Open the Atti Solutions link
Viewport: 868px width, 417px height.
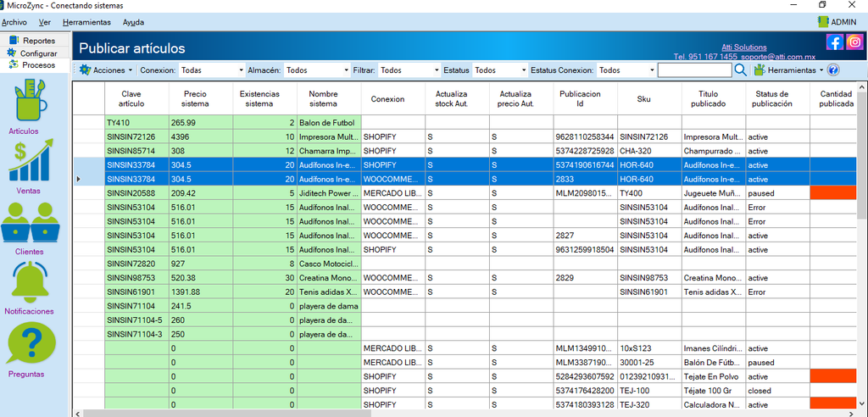click(744, 47)
